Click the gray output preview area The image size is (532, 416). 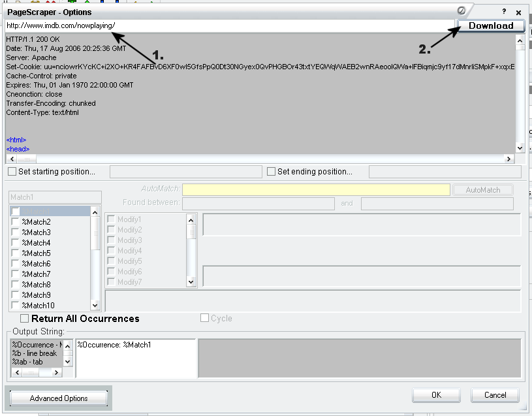(360, 358)
